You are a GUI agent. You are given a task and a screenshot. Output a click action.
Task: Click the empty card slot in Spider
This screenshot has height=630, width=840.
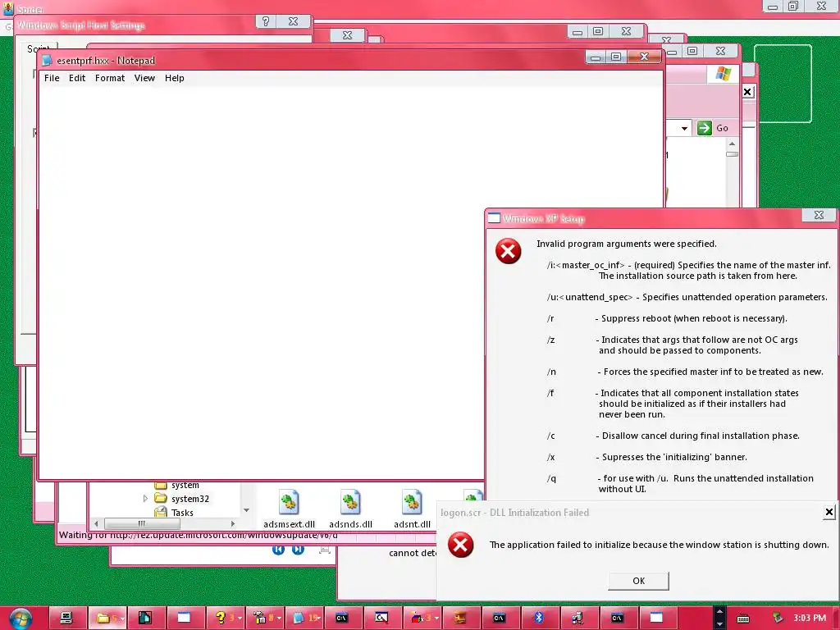pos(783,84)
